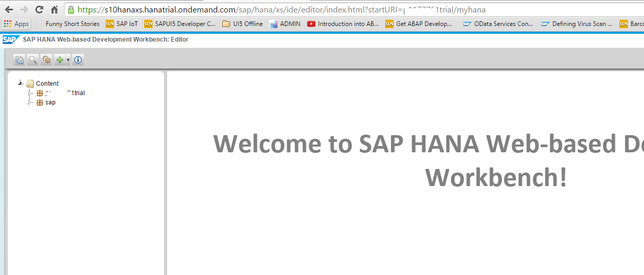Click the browser forward arrow
Screen dimensions: 644x275
point(24,9)
